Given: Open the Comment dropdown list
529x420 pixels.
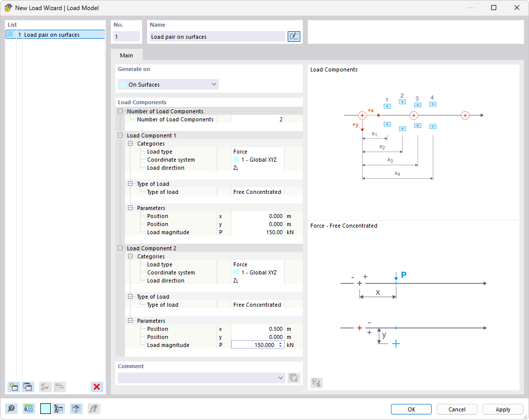Looking at the screenshot, I should click(281, 377).
